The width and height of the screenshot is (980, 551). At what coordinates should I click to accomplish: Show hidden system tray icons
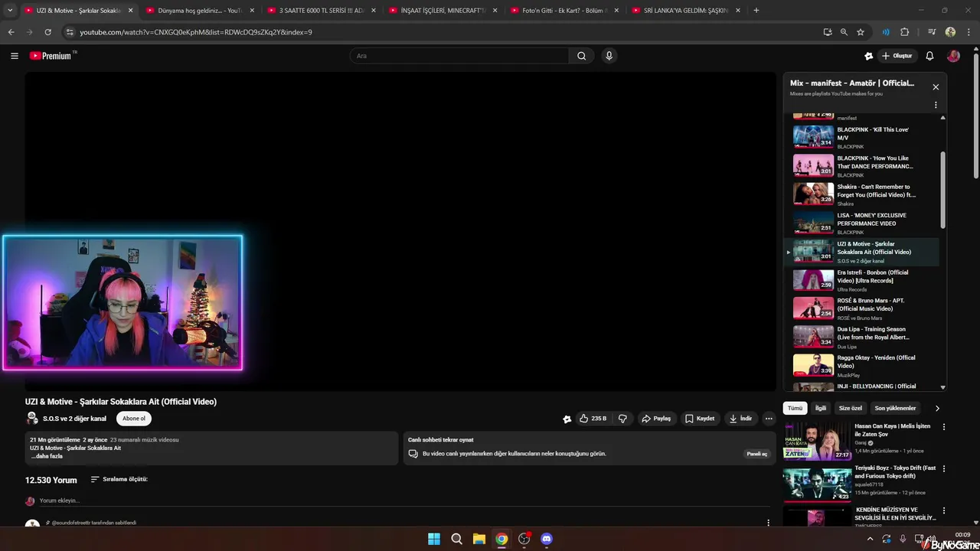870,539
